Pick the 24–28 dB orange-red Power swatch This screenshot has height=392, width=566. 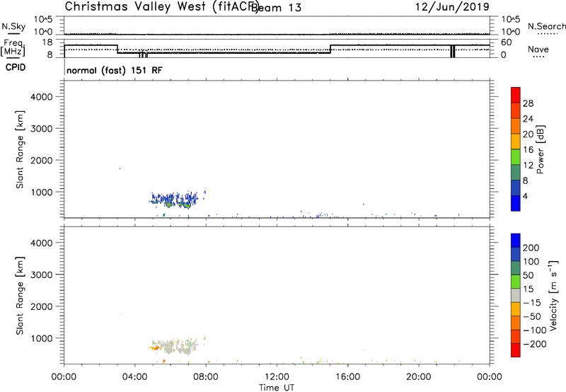[516, 110]
